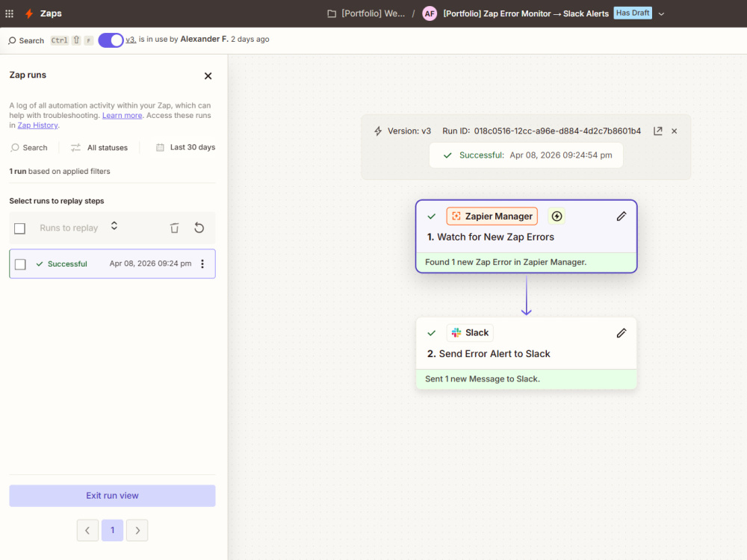
Task: Open the Last 30 days date filter
Action: tap(185, 147)
